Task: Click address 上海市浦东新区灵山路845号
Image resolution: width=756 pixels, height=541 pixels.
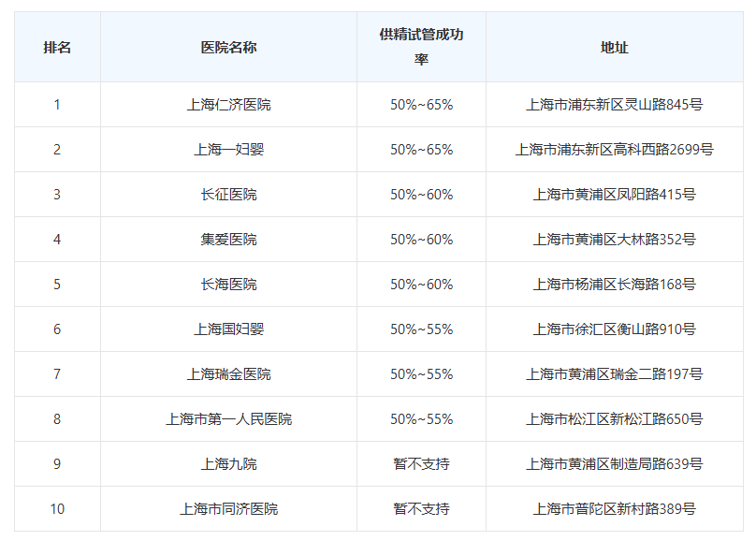Action: [614, 105]
